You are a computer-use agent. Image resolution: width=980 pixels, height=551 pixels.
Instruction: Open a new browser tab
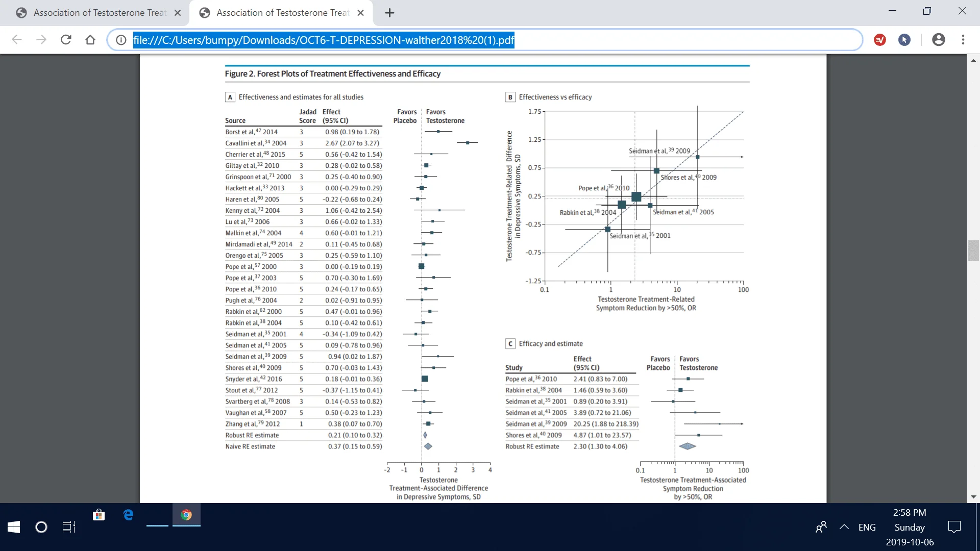pos(389,13)
